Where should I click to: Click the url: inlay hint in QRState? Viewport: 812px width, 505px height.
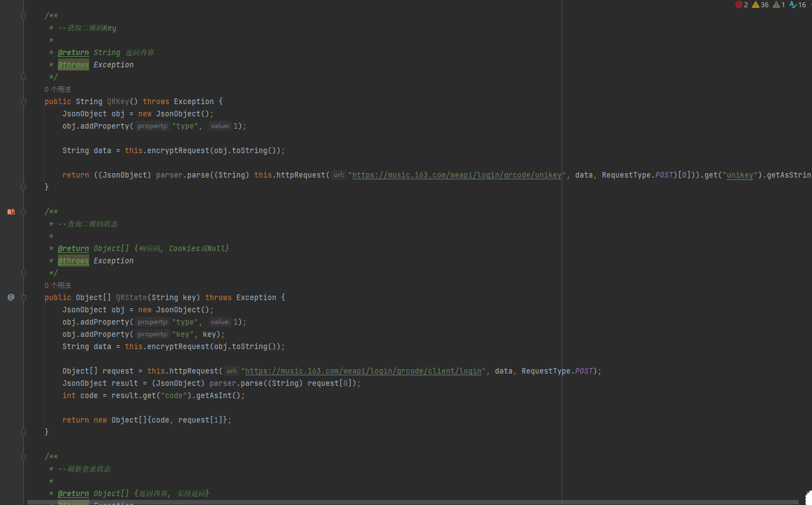point(232,371)
